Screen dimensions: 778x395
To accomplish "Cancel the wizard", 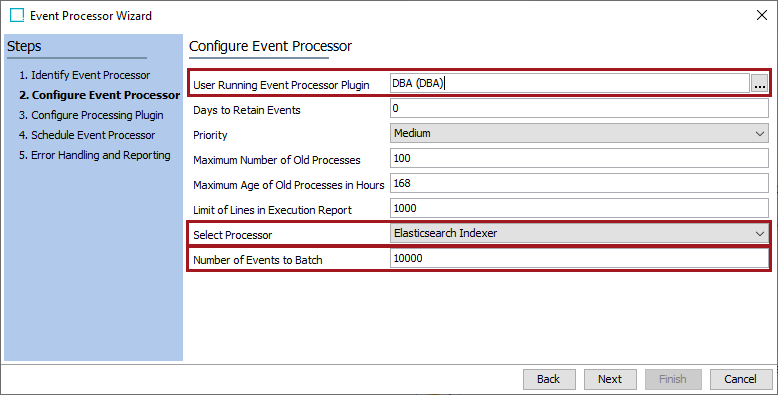I will point(741,379).
